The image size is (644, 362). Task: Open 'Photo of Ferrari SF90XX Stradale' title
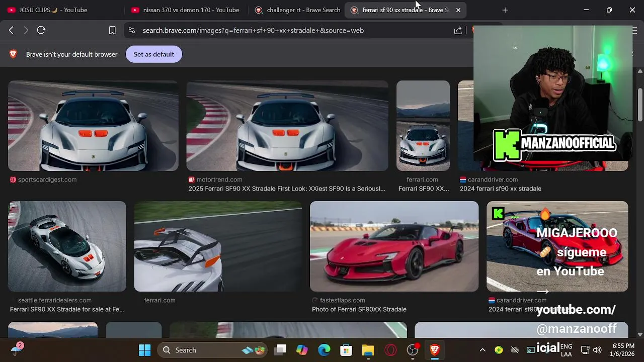click(359, 309)
